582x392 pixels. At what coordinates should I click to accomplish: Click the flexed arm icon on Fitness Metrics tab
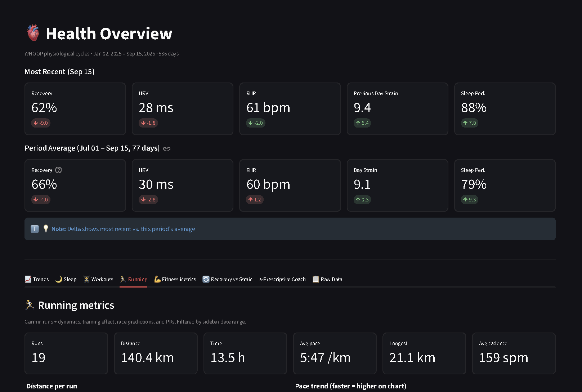coord(157,279)
